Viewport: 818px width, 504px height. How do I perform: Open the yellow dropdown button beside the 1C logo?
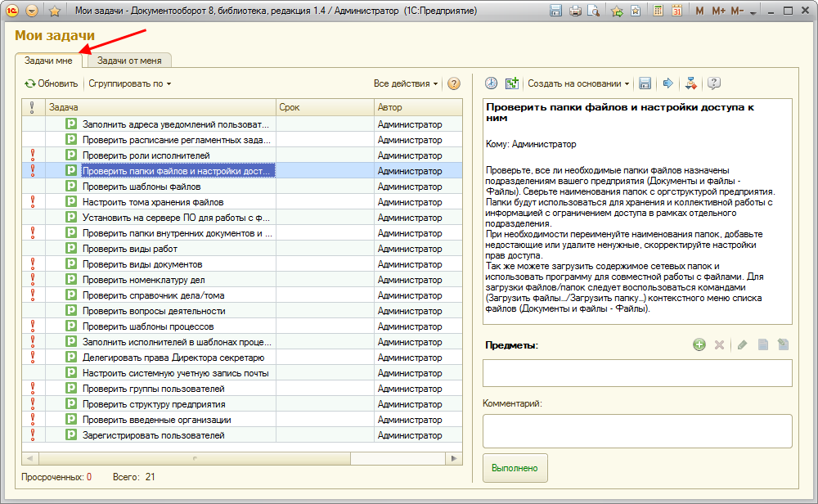(32, 11)
